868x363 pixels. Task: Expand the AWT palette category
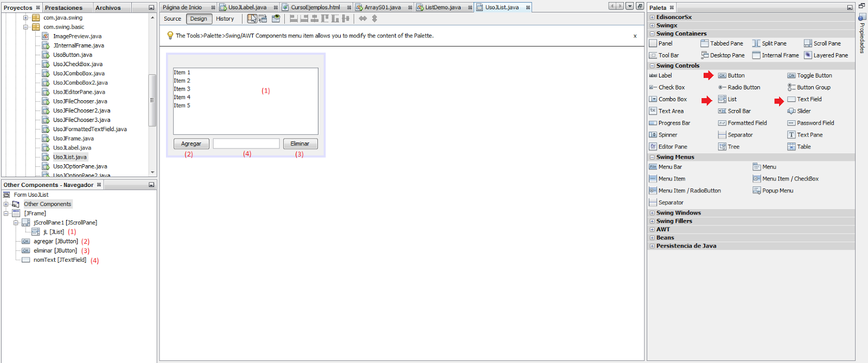tap(652, 229)
